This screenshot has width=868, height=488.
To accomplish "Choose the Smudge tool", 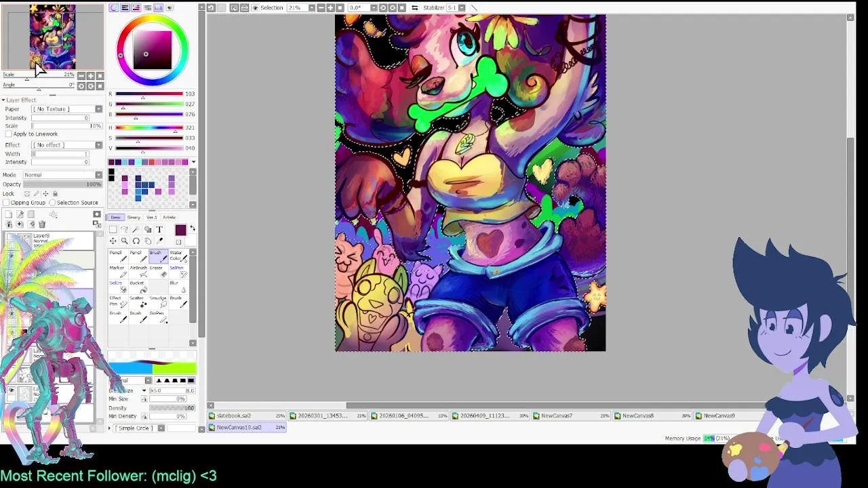I will 159,302.
